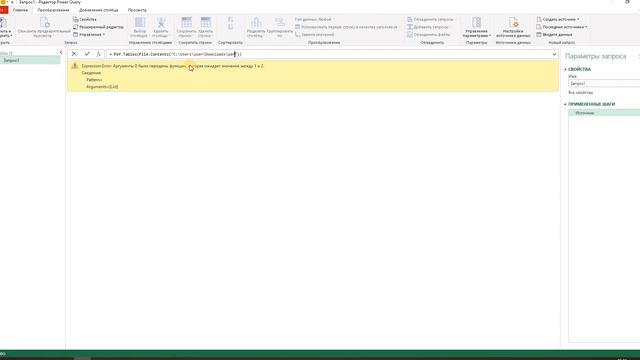Click Объединить запросы command
Image resolution: width=640 pixels, height=360 pixels.
pyautogui.click(x=430, y=19)
